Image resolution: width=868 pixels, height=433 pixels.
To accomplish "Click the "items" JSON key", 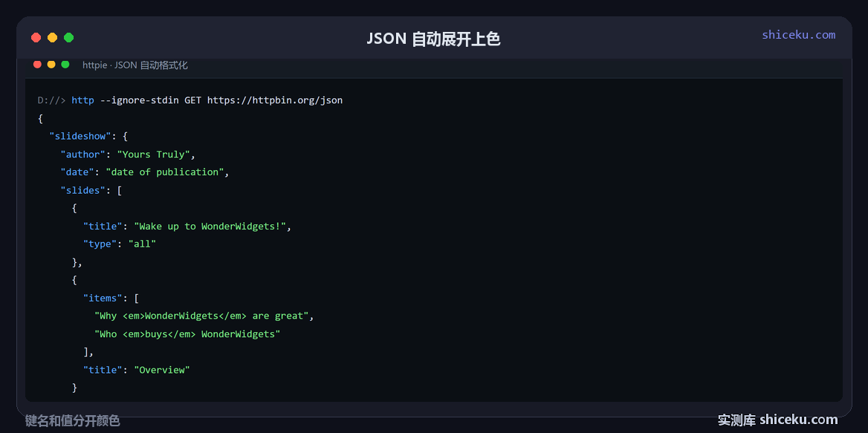I will (x=103, y=298).
